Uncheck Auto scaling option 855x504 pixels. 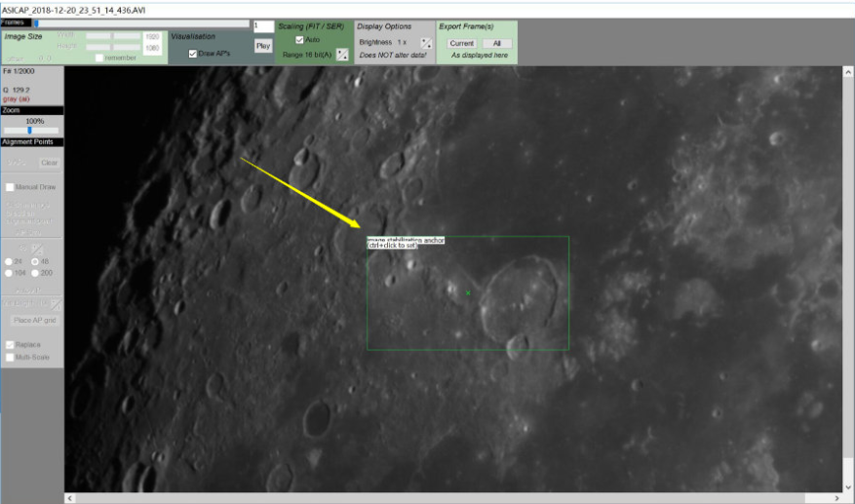pyautogui.click(x=300, y=40)
